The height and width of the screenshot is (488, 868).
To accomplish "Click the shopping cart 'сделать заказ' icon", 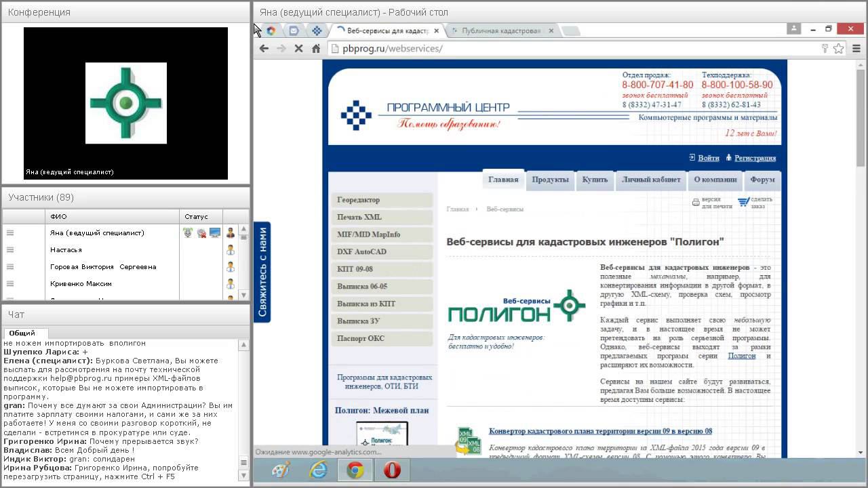I will coord(743,202).
